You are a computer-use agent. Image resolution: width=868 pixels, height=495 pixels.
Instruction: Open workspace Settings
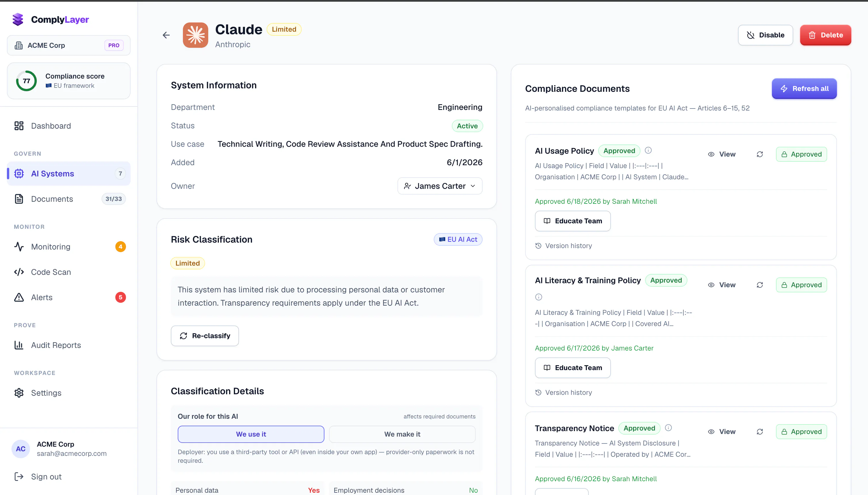[x=69, y=393]
